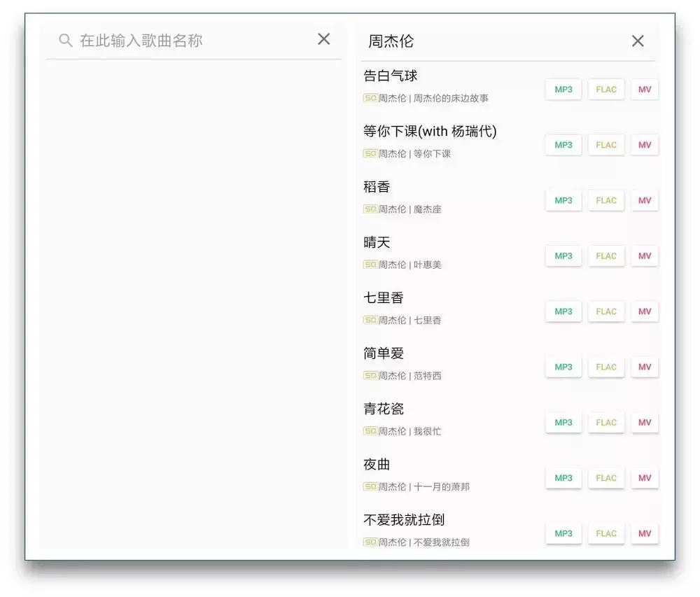
Task: Download MP3 of 夜曲
Action: (563, 478)
